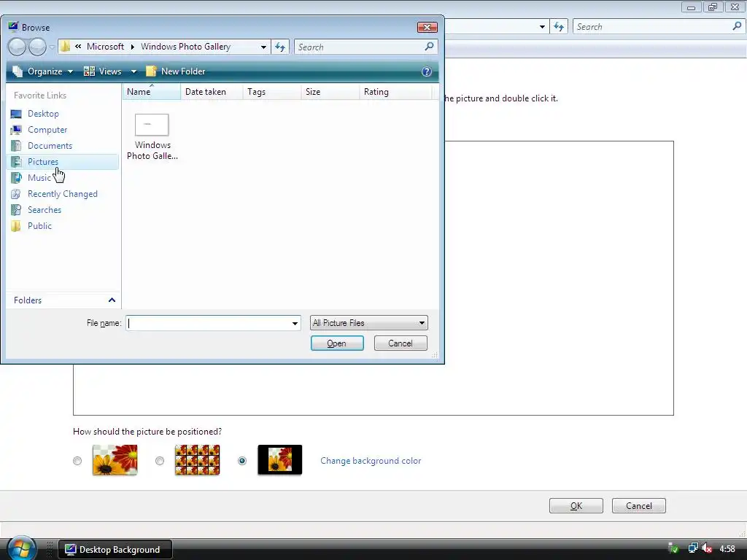Expand the Views dropdown arrow

tap(134, 72)
